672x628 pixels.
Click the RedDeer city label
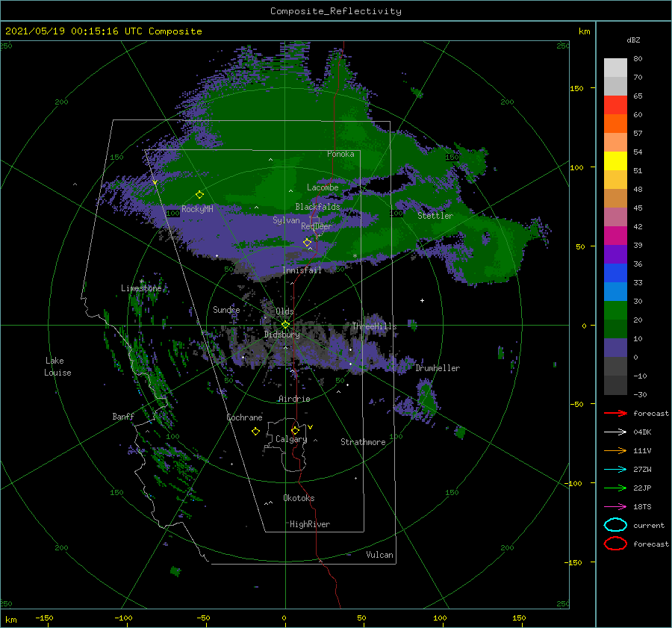317,226
